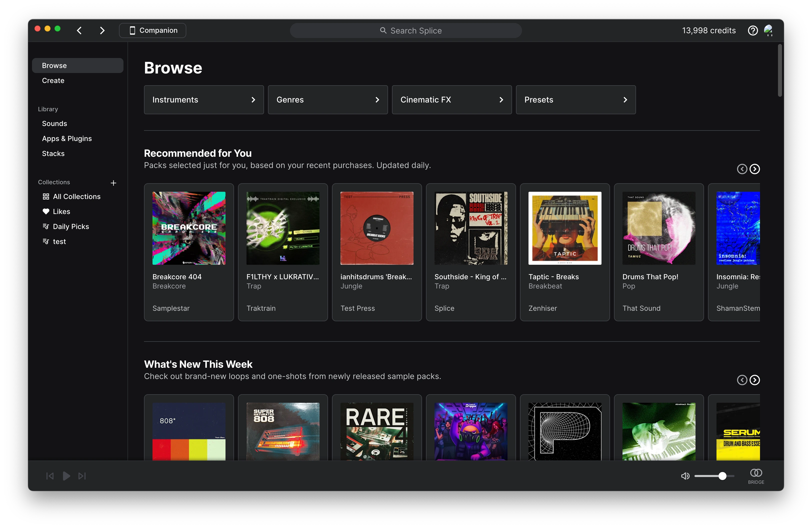This screenshot has height=528, width=812.
Task: Open Sounds under the Library section
Action: tap(54, 123)
